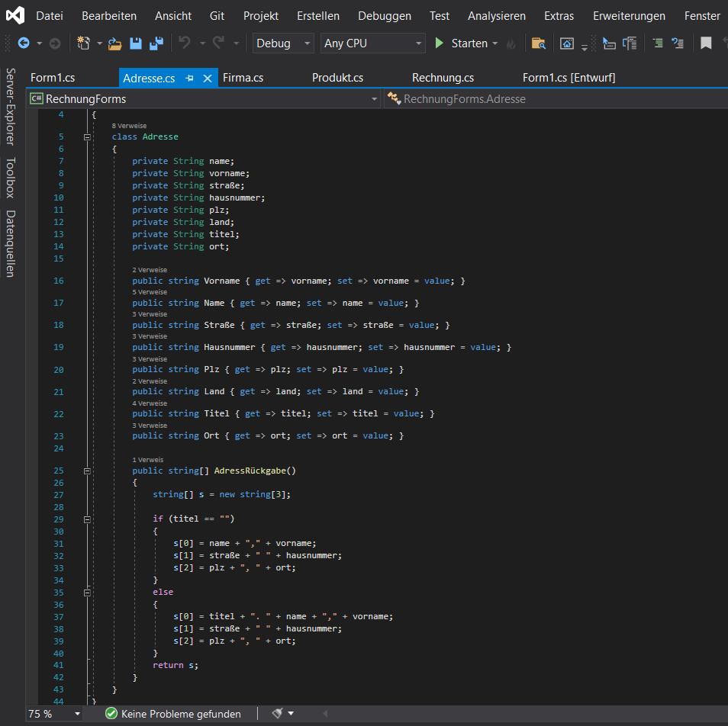Click the "1 Verweis" link above AdressRückgabe
Screen dimensions: 728x726
[x=147, y=460]
